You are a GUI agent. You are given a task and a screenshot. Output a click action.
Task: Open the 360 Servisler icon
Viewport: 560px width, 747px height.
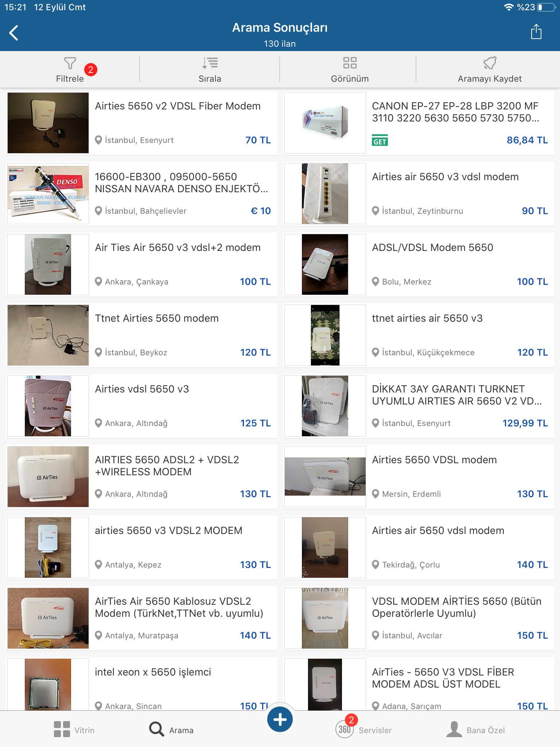click(x=345, y=729)
